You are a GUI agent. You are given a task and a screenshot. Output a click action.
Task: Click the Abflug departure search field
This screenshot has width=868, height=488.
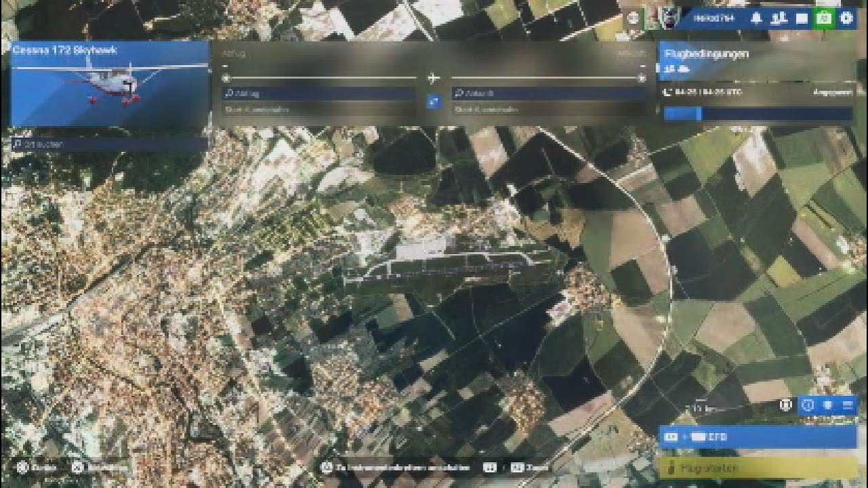pyautogui.click(x=319, y=94)
